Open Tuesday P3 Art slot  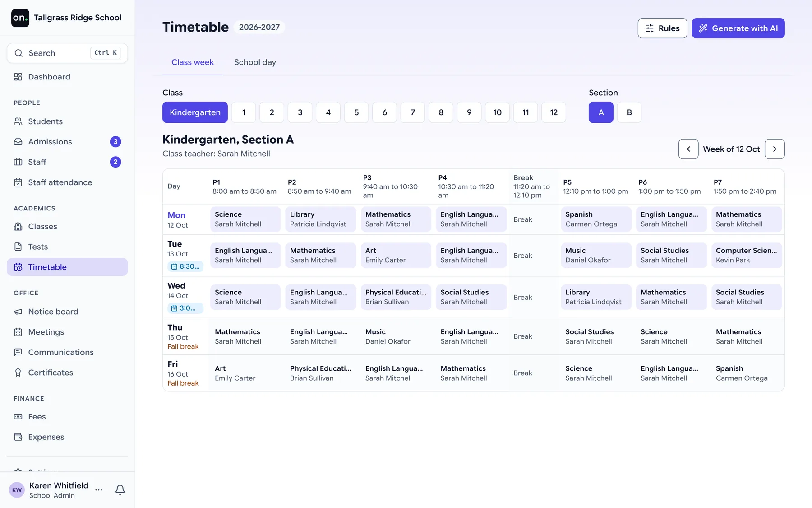pos(396,256)
